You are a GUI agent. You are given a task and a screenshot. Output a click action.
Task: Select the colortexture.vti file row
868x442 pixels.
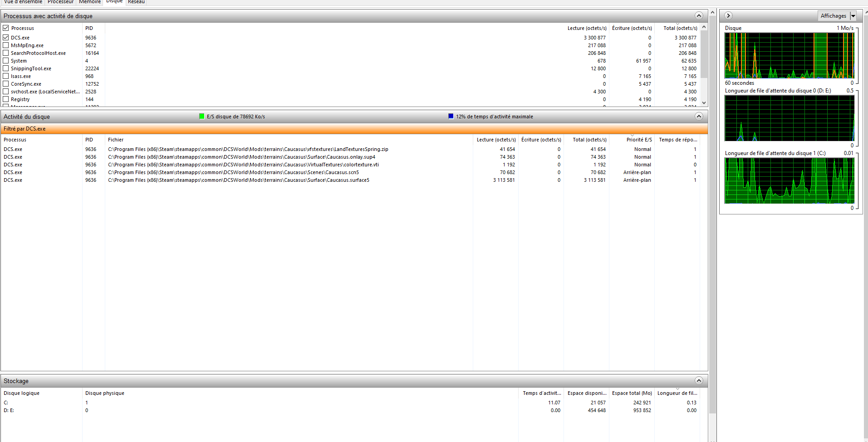[x=350, y=165]
